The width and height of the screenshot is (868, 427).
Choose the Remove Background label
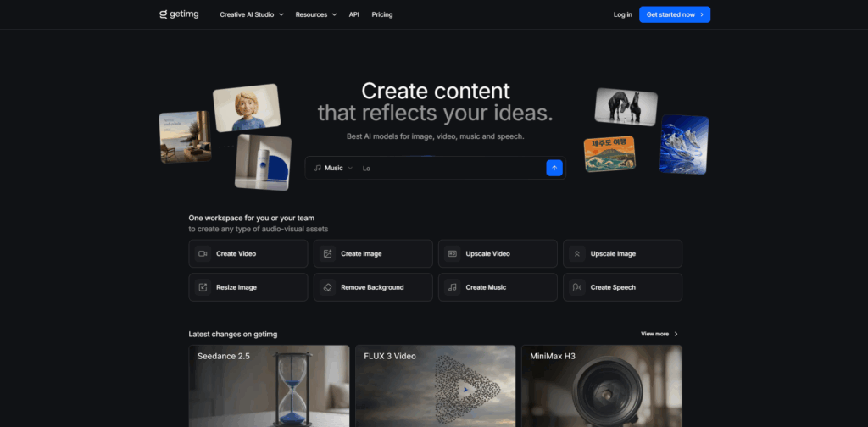tap(372, 287)
